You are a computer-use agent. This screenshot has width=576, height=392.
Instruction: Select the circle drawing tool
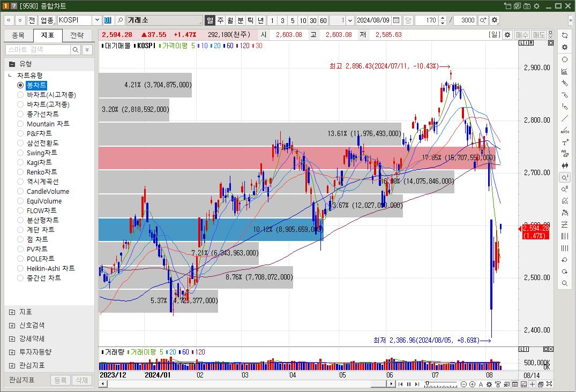(565, 59)
